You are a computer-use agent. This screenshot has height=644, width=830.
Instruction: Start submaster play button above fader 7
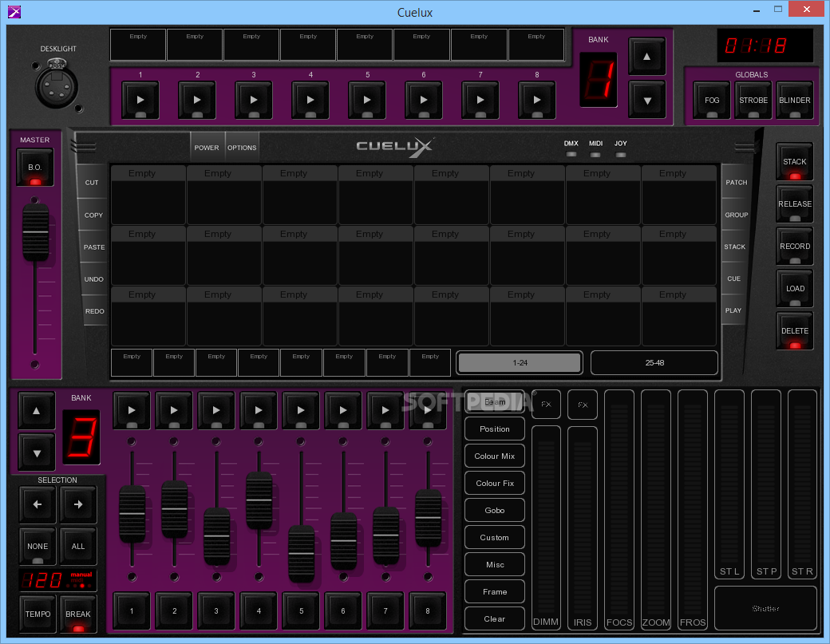pyautogui.click(x=385, y=409)
